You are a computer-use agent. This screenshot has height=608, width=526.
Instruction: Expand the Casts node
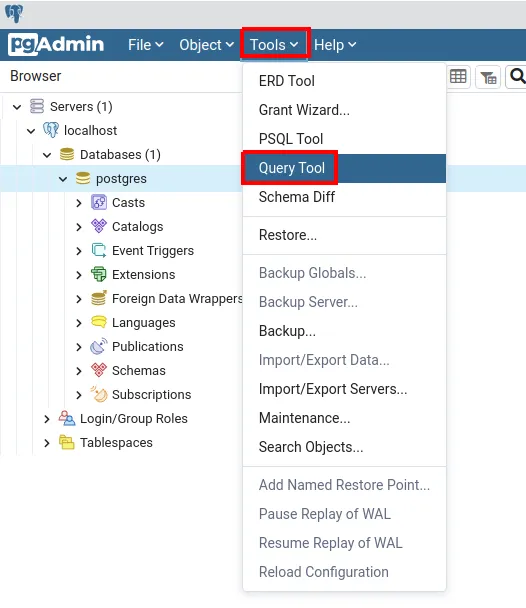(x=79, y=203)
